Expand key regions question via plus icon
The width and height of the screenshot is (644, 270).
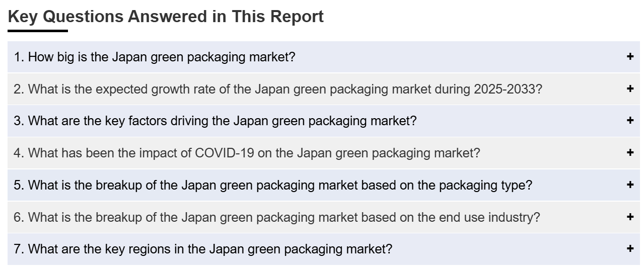pos(630,248)
